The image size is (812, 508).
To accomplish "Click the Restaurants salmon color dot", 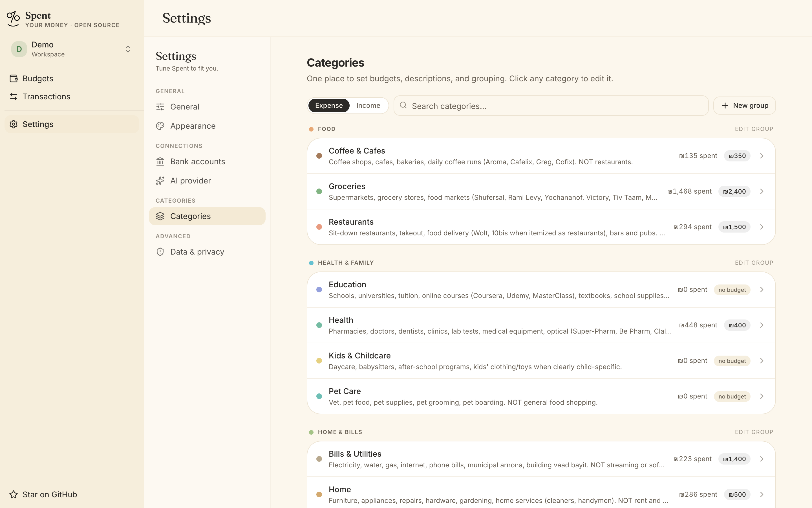I will click(319, 227).
